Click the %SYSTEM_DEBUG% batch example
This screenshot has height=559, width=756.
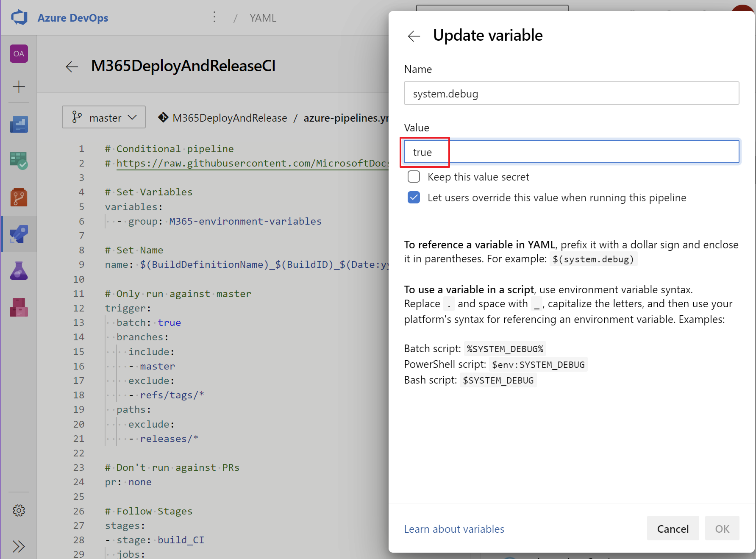tap(505, 349)
